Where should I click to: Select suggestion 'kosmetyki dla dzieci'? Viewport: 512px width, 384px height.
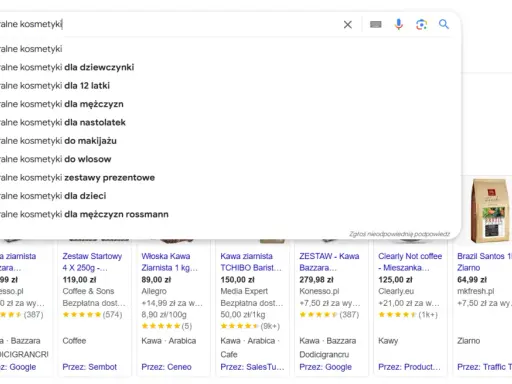pyautogui.click(x=230, y=196)
